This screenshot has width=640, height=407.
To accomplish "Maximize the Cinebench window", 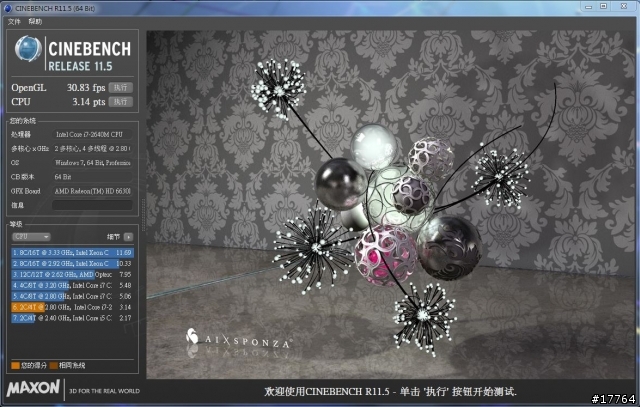I will tap(603, 7).
